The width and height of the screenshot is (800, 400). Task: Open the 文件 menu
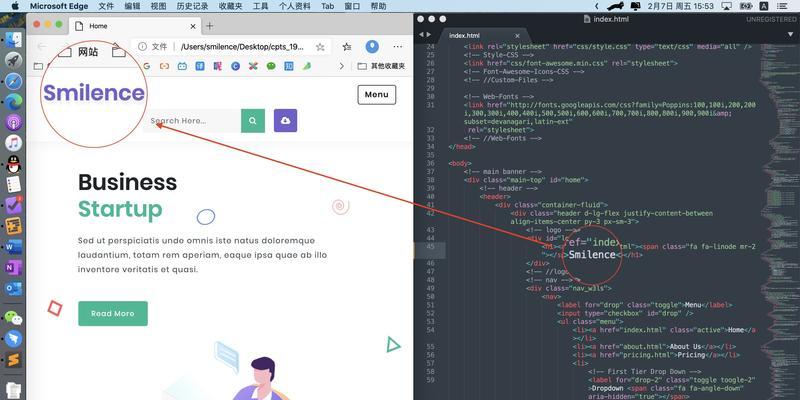(x=106, y=6)
